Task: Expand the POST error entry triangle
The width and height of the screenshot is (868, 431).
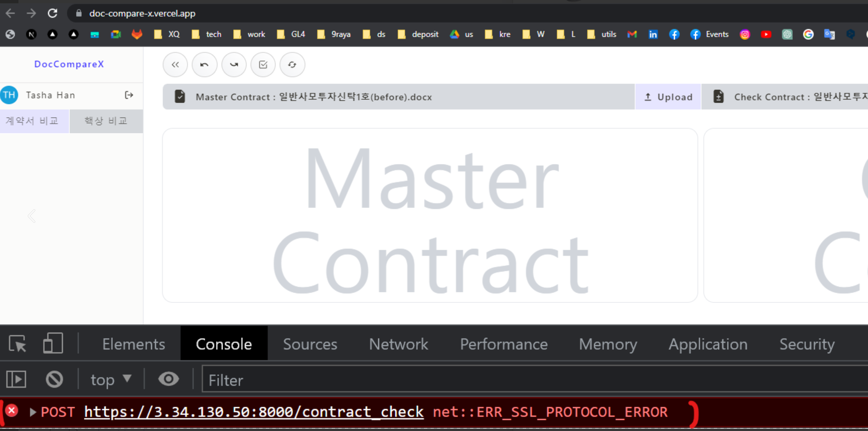Action: pyautogui.click(x=33, y=412)
